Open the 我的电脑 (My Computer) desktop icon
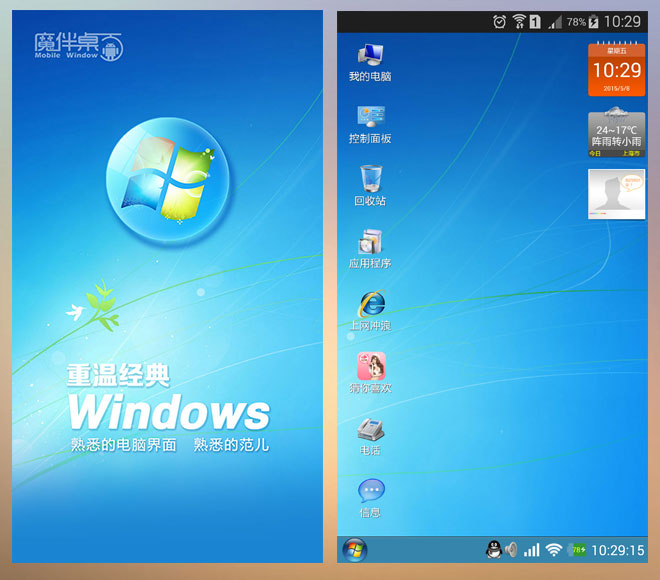660x580 pixels. coord(370,62)
